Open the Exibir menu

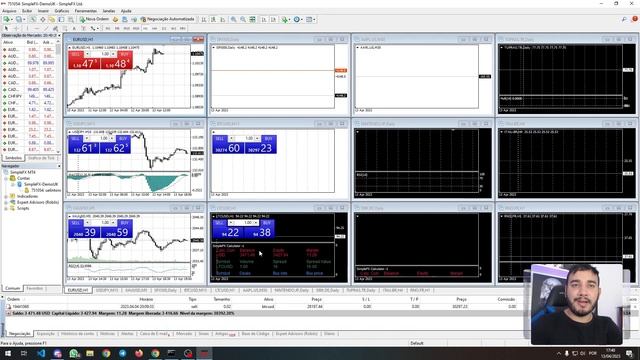point(27,11)
